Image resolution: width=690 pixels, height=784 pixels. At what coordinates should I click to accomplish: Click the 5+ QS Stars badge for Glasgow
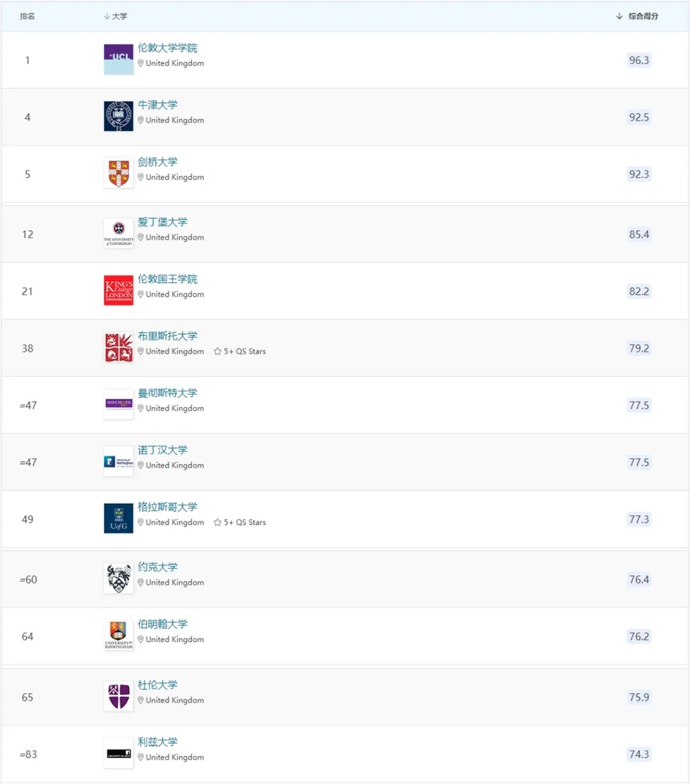point(240,522)
